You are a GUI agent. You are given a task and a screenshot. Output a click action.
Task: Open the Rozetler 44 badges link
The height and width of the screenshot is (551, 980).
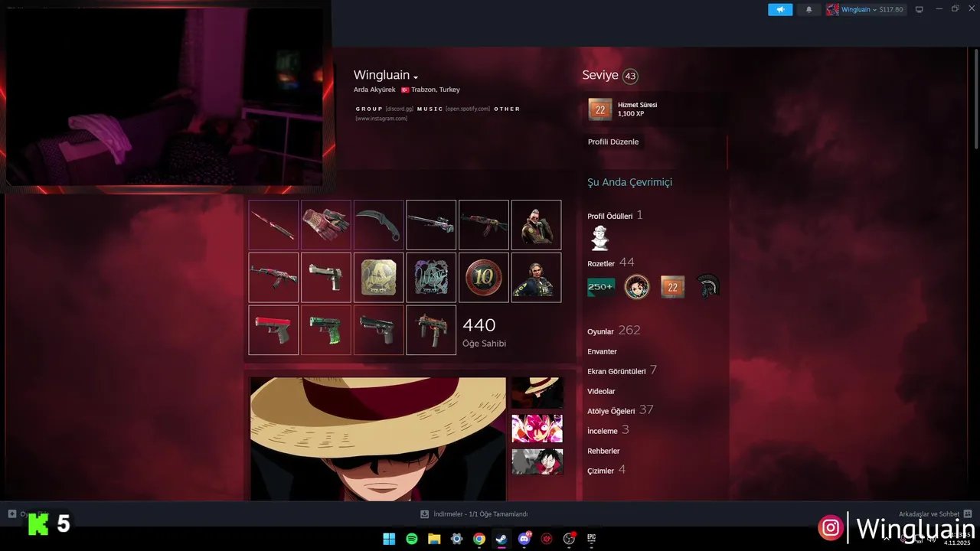(x=610, y=262)
